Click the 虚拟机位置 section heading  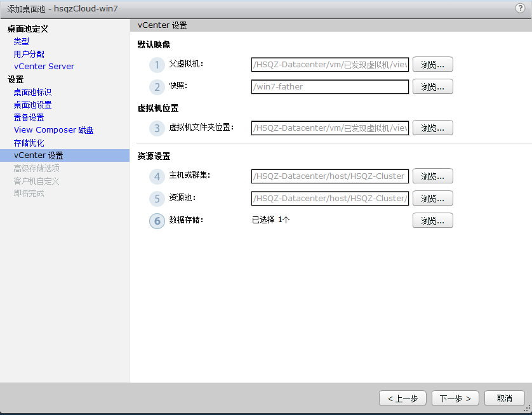point(158,108)
